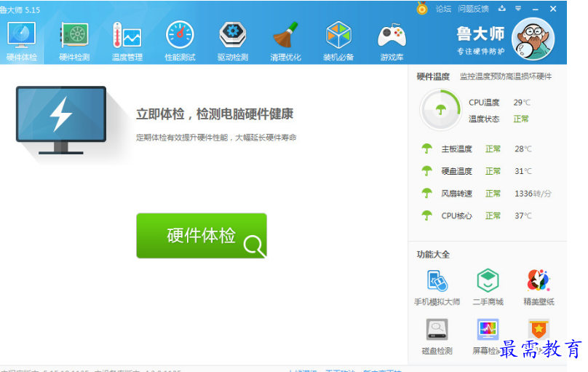Click the 29℃ CPU temperature value

pyautogui.click(x=522, y=103)
